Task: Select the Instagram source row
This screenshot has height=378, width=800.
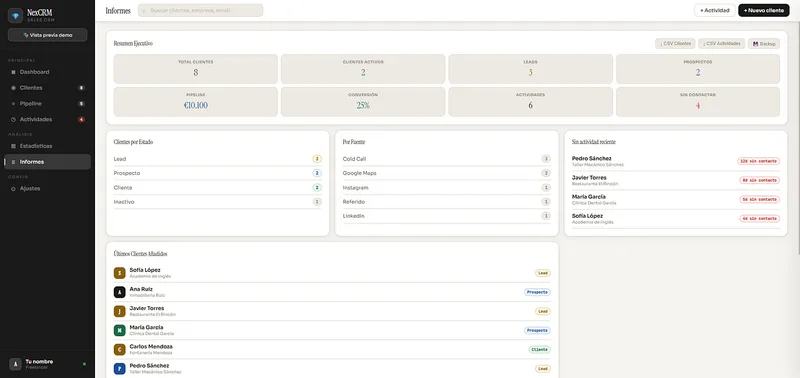Action: coord(446,188)
